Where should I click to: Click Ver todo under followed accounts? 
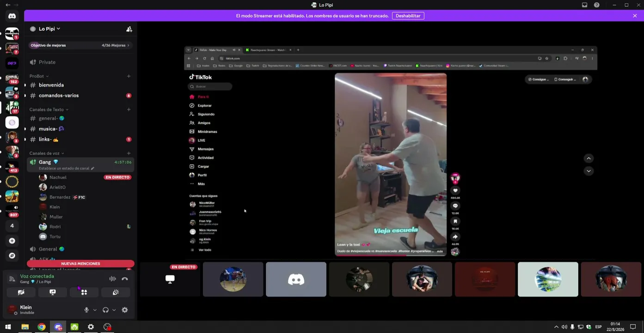[204, 250]
